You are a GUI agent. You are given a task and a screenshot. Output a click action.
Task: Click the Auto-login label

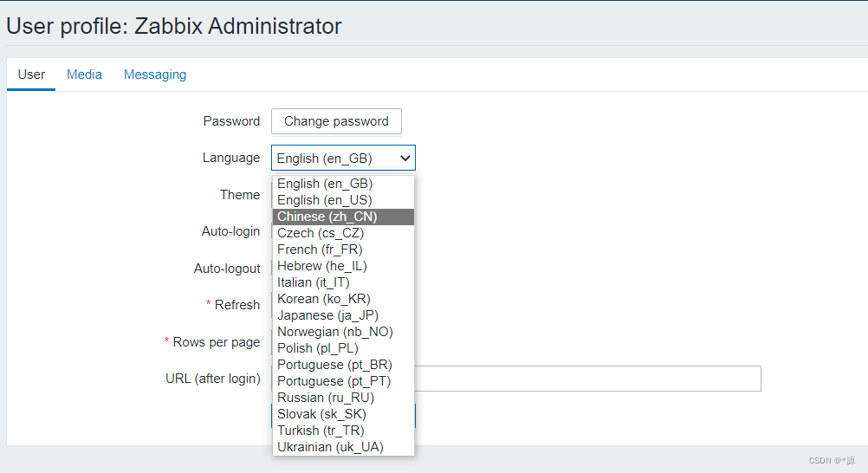tap(230, 231)
